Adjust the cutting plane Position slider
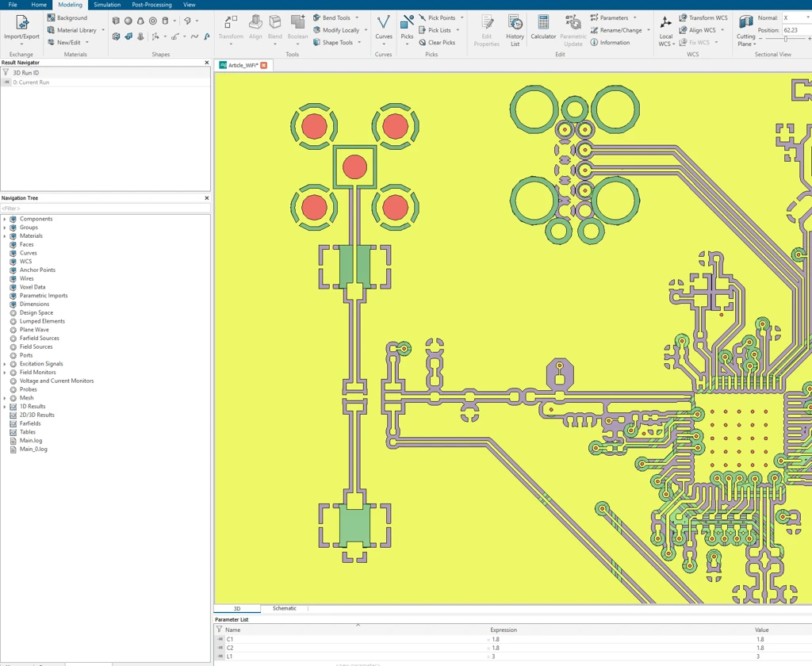The width and height of the screenshot is (812, 666). pyautogui.click(x=785, y=40)
